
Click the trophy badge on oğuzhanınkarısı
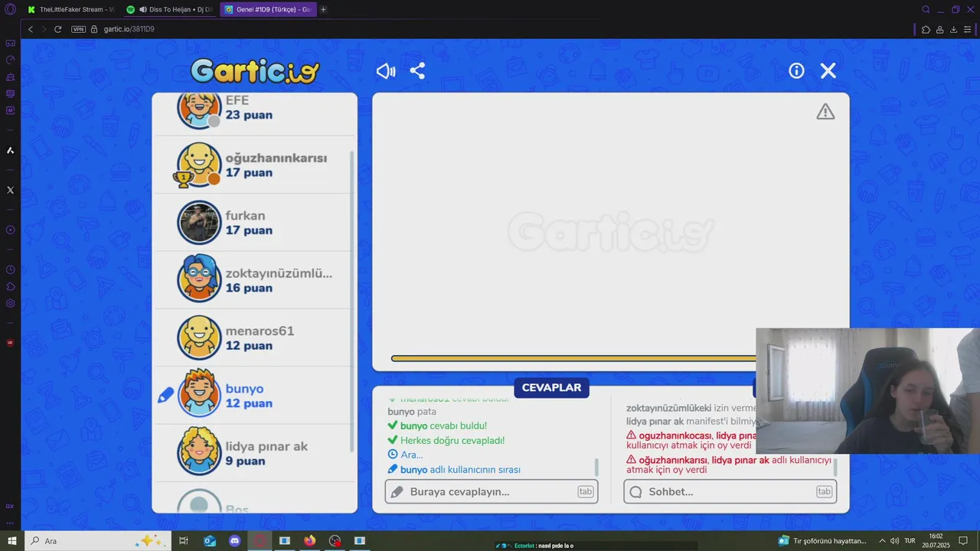[x=182, y=180]
